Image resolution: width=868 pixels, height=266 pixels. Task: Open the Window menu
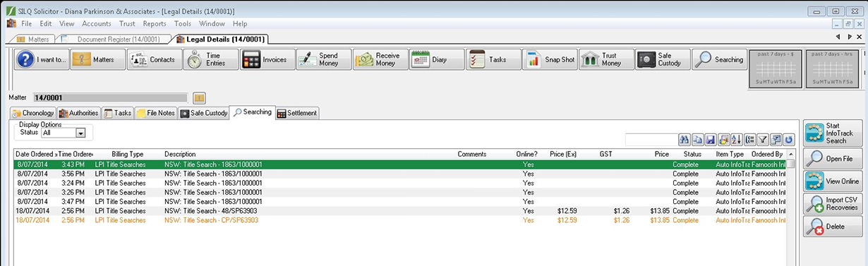click(x=212, y=24)
